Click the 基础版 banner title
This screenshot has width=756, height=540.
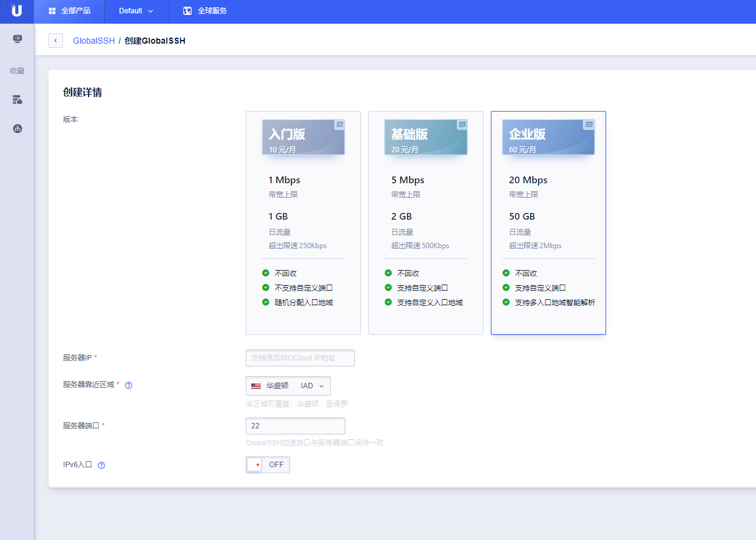click(x=410, y=134)
